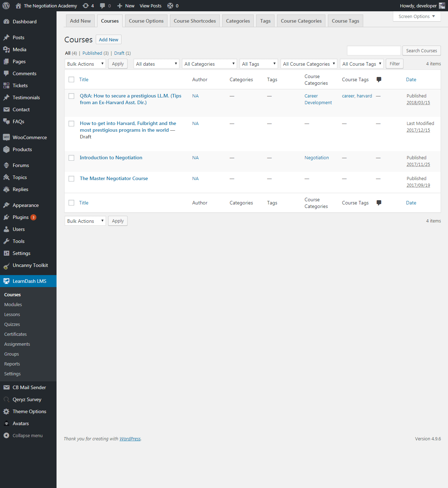Open the top Bulk Actions dropdown

85,64
